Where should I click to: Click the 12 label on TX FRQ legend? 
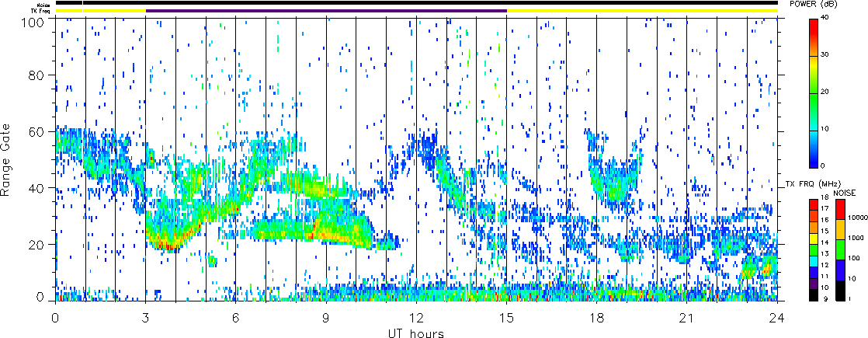(825, 265)
